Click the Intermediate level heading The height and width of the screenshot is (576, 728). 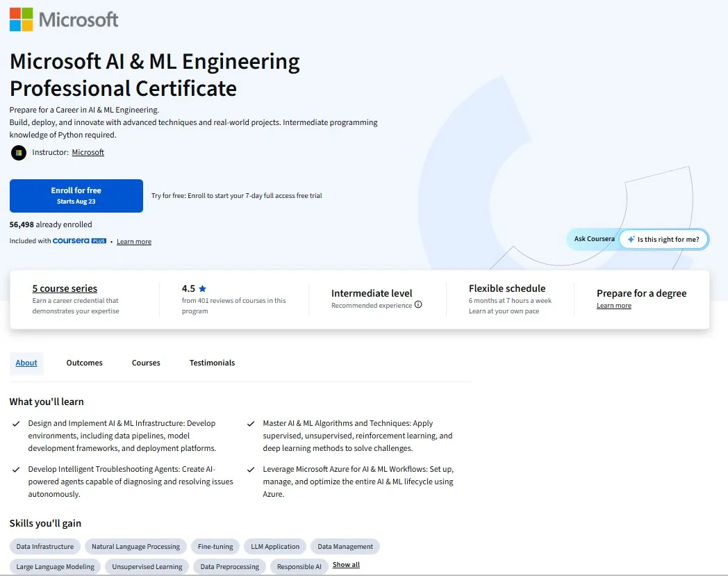pyautogui.click(x=372, y=294)
